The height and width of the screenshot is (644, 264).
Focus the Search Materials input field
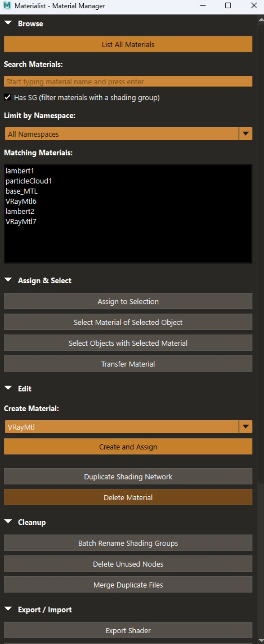click(x=128, y=82)
